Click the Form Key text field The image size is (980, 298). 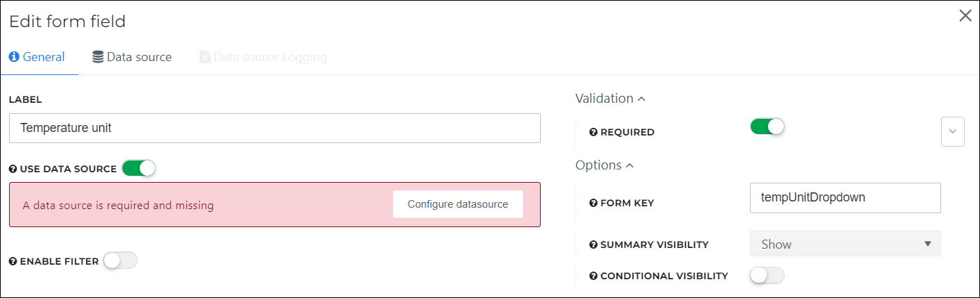point(845,198)
